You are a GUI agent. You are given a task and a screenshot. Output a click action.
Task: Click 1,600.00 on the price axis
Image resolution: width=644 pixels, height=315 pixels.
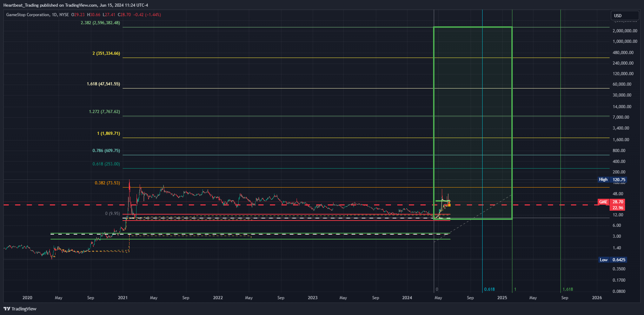pyautogui.click(x=621, y=140)
